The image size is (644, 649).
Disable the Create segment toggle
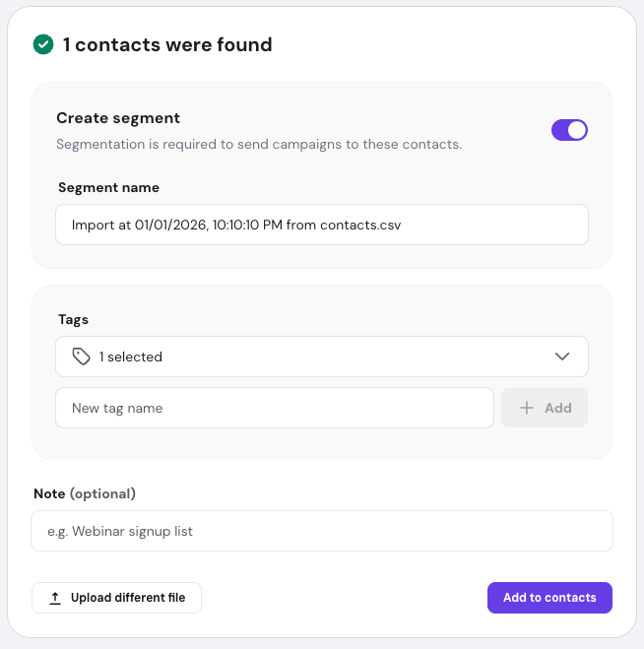point(569,130)
